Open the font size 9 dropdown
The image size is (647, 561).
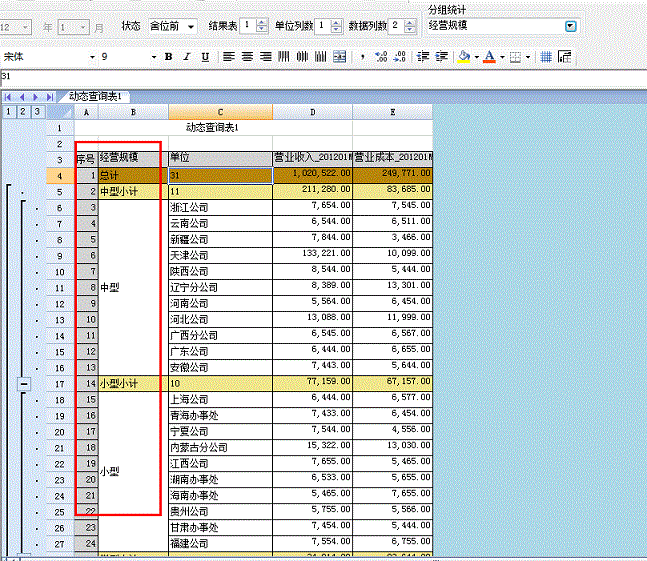[153, 57]
